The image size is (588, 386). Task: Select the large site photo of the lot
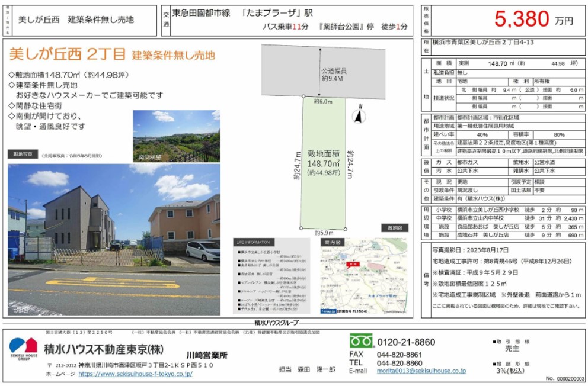114,239
